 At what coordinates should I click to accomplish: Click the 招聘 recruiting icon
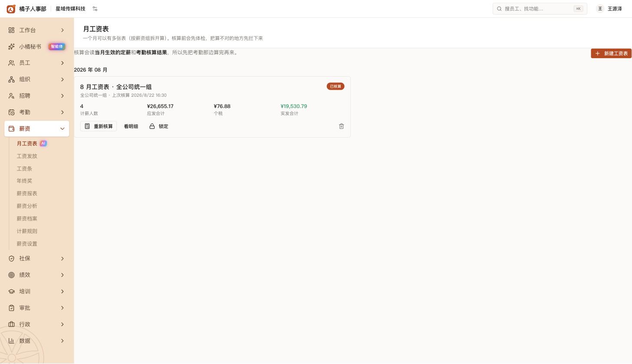[x=12, y=96]
